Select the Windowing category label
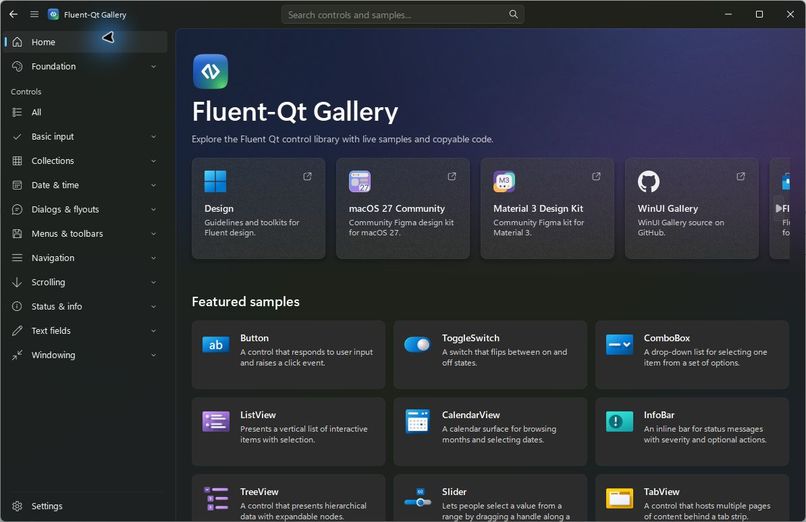The width and height of the screenshot is (806, 522). (x=53, y=355)
